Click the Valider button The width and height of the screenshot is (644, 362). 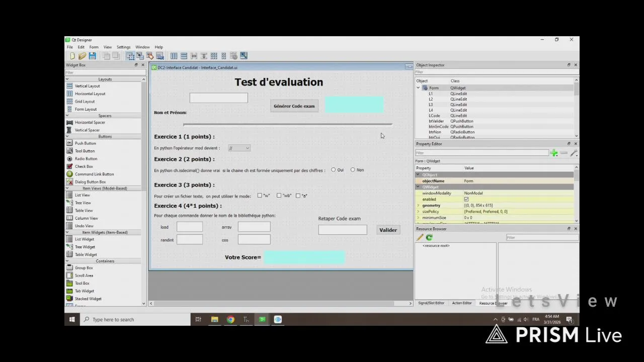click(x=388, y=230)
